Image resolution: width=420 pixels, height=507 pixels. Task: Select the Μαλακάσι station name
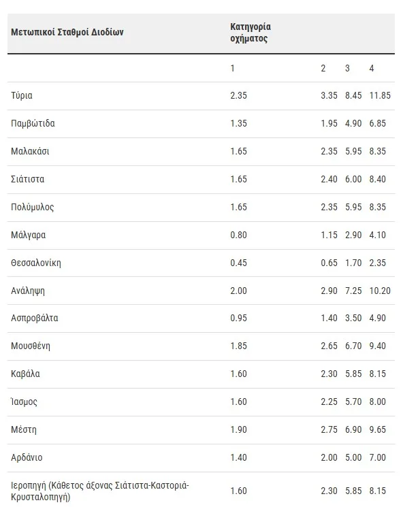[30, 152]
